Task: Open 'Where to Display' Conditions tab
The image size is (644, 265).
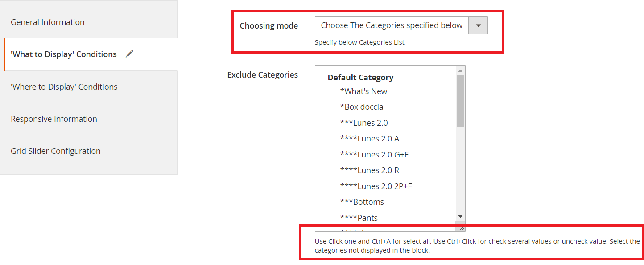Action: tap(64, 87)
